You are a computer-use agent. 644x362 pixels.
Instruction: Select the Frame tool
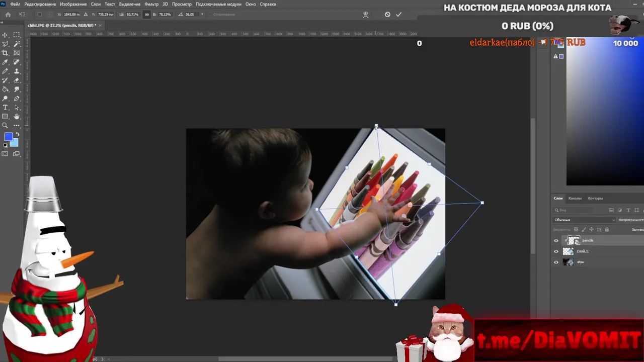[x=17, y=53]
